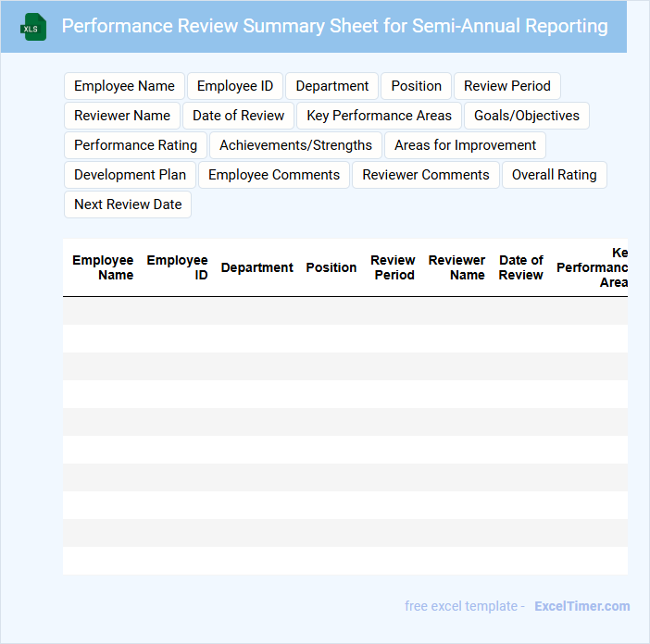Select the Next Review Date tag
This screenshot has height=644, width=650.
pos(128,204)
